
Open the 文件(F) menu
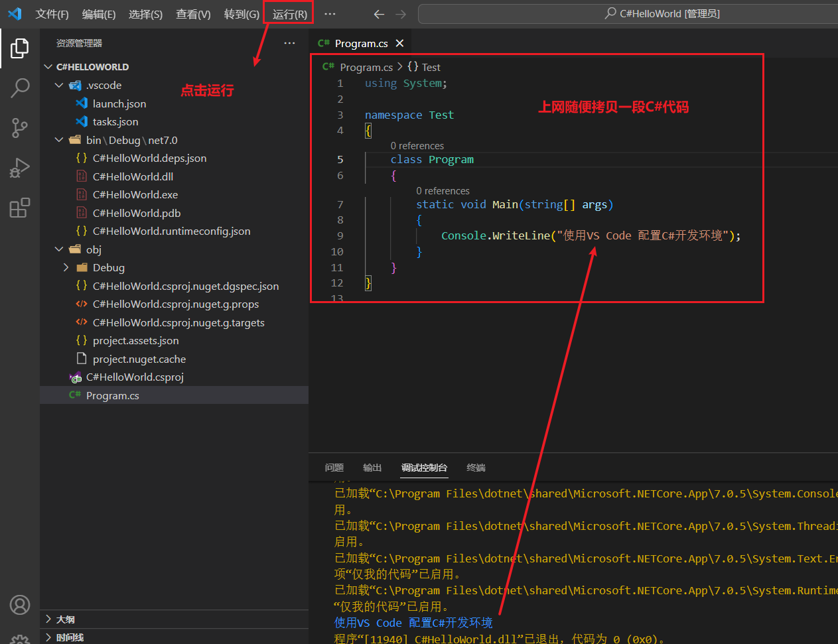pyautogui.click(x=52, y=14)
